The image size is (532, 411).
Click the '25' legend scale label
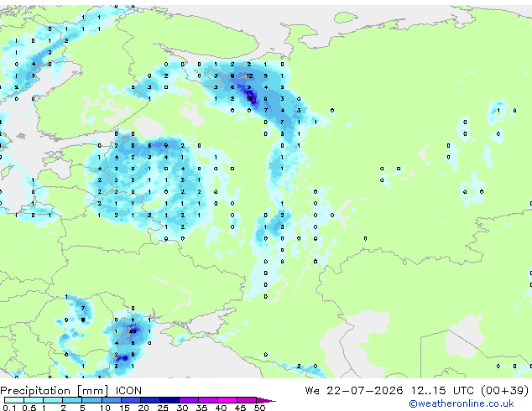coord(163,408)
